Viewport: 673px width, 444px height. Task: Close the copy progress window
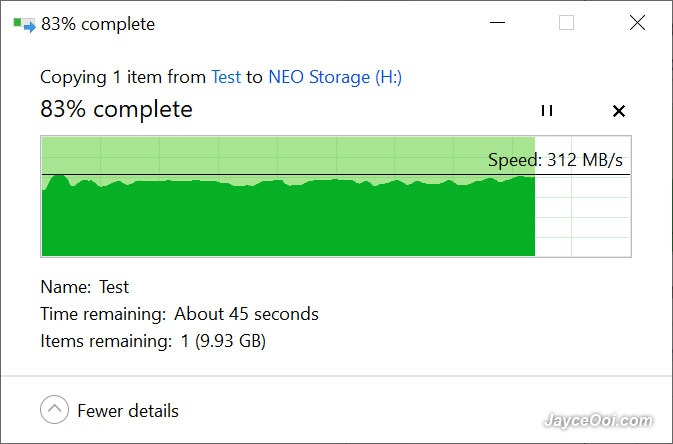(637, 23)
